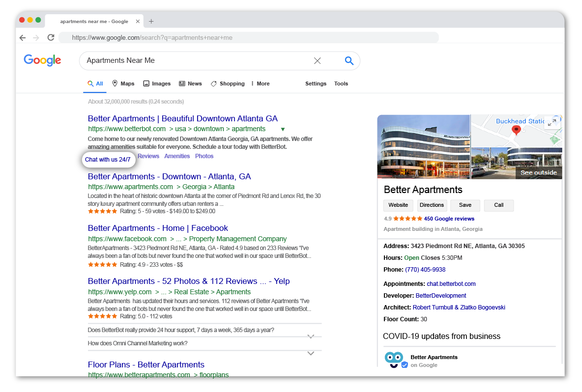Reload the page with refresh icon

pos(51,37)
